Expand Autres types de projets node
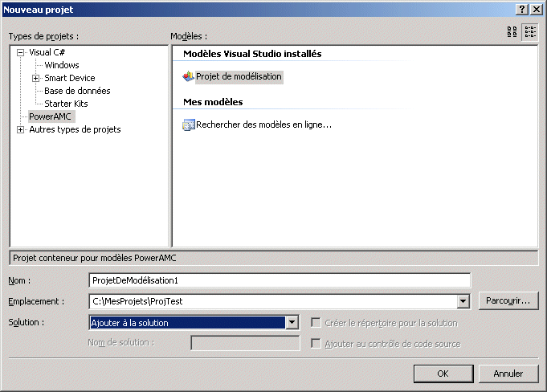The height and width of the screenshot is (392, 547). (21, 129)
